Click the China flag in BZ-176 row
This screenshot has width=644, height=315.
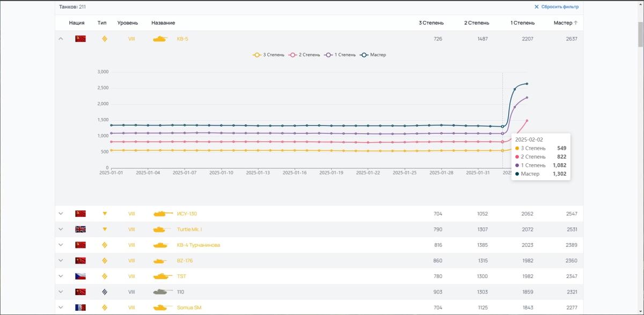[80, 261]
